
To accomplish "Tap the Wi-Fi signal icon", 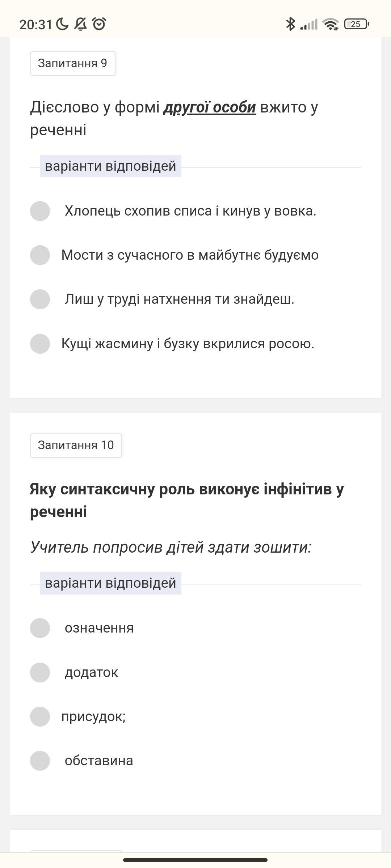I will pos(331,24).
